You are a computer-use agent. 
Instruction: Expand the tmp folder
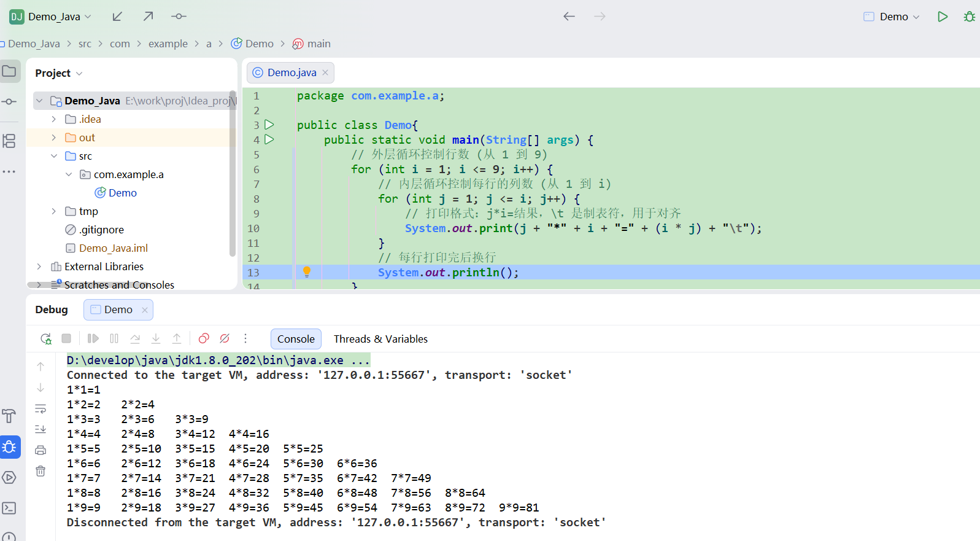point(54,211)
